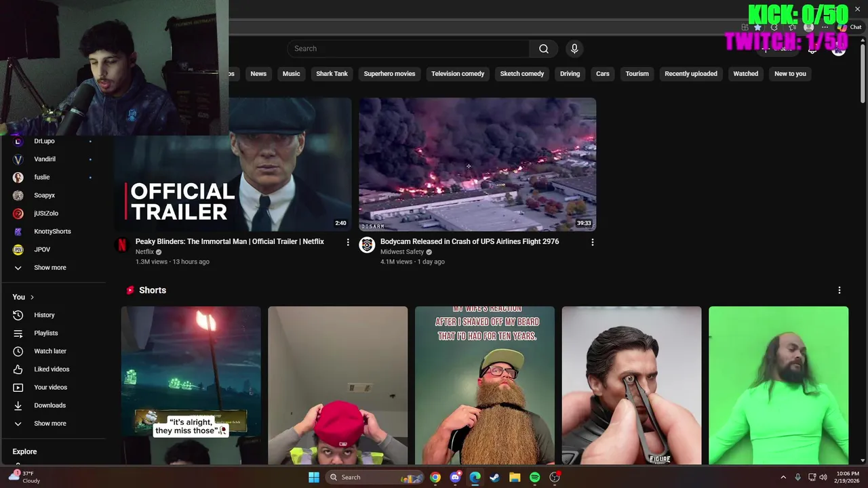Open Discord from the taskbar
Screen dimensions: 868x488
(455, 477)
